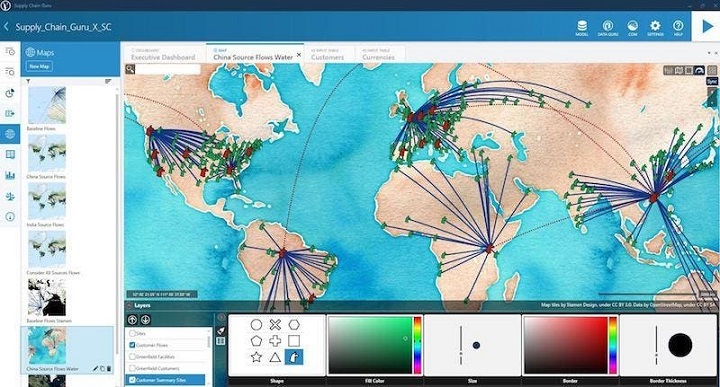Adjust the Size slider

[461, 345]
